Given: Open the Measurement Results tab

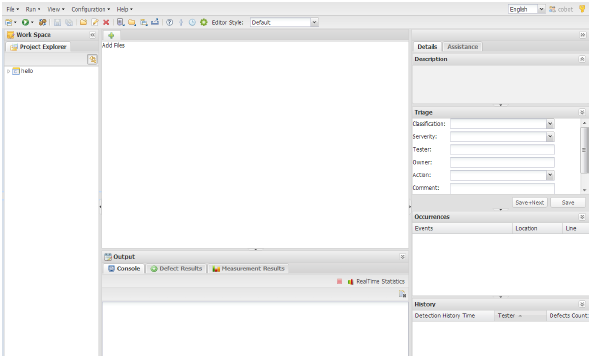Looking at the screenshot, I should 248,269.
